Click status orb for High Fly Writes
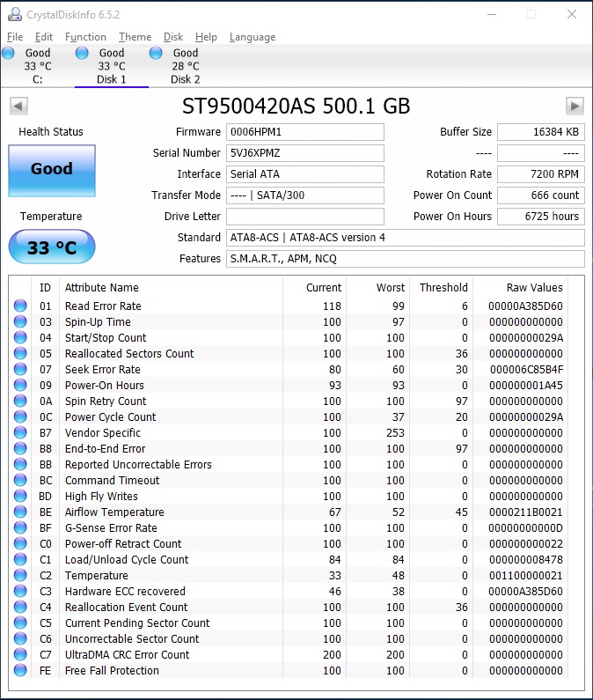This screenshot has width=593, height=700. [x=20, y=496]
